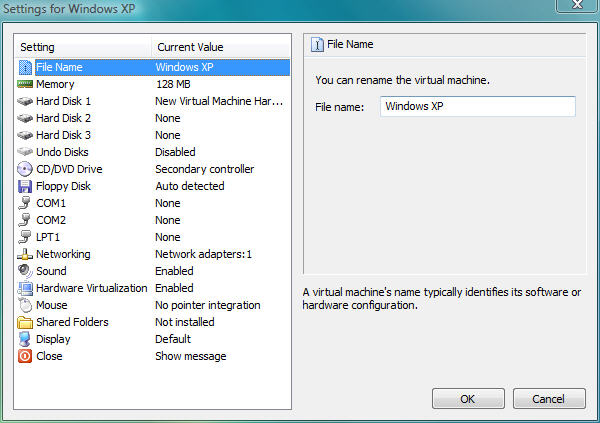Click the 'Disabled' Undo Disks value
This screenshot has height=423, width=600.
(x=175, y=152)
